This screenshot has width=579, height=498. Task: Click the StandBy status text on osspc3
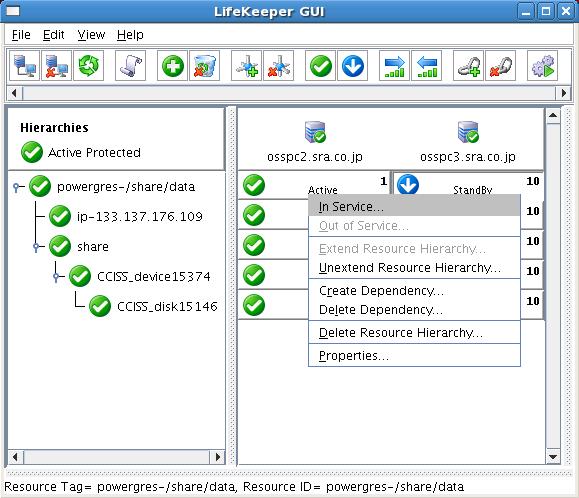pyautogui.click(x=473, y=190)
